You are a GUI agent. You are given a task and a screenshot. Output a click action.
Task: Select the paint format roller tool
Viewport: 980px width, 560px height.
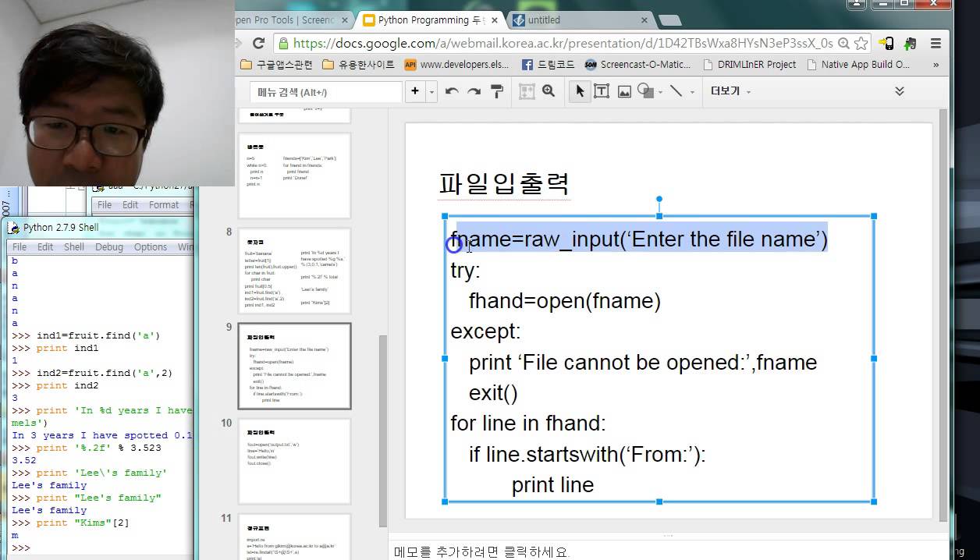click(x=496, y=91)
